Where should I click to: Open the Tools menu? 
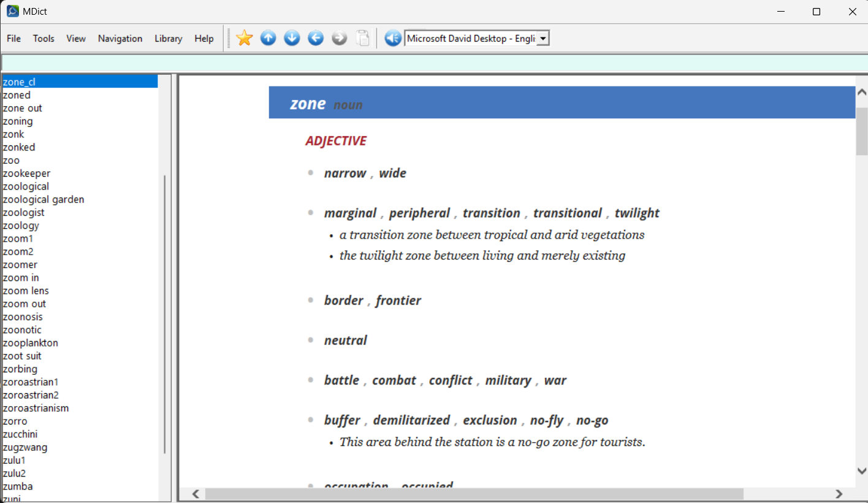44,39
